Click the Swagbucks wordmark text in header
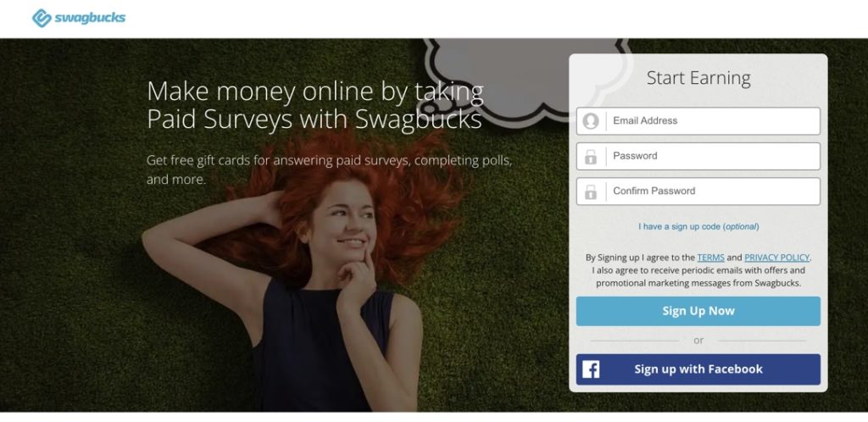This screenshot has width=868, height=422. point(90,18)
